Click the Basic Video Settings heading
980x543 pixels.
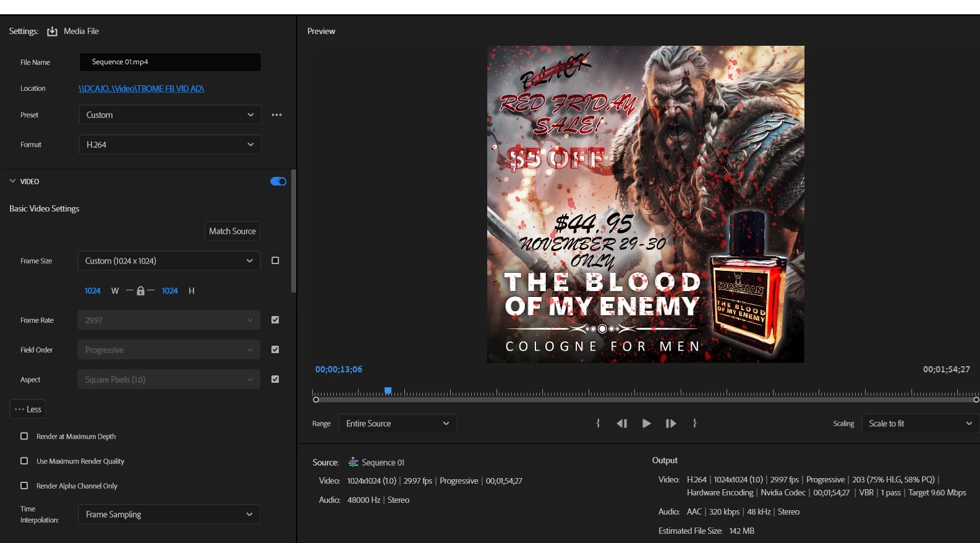[45, 209]
